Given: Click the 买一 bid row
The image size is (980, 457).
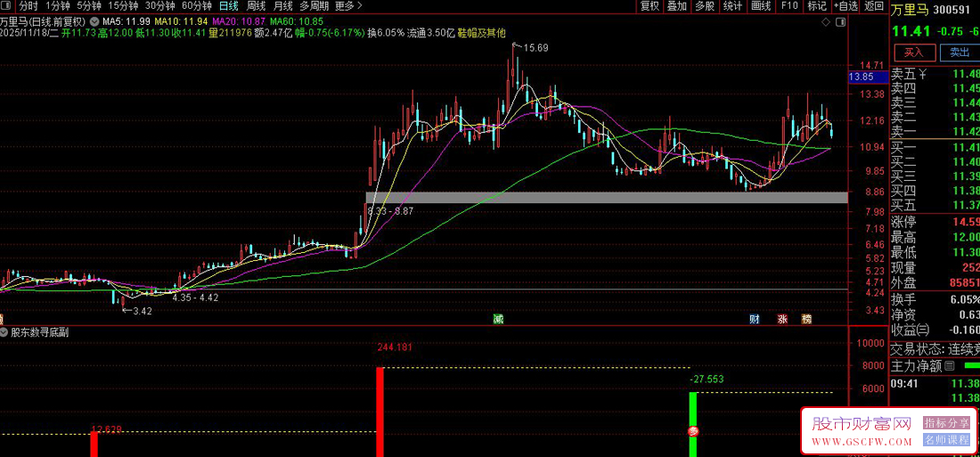Looking at the screenshot, I should tap(935, 148).
